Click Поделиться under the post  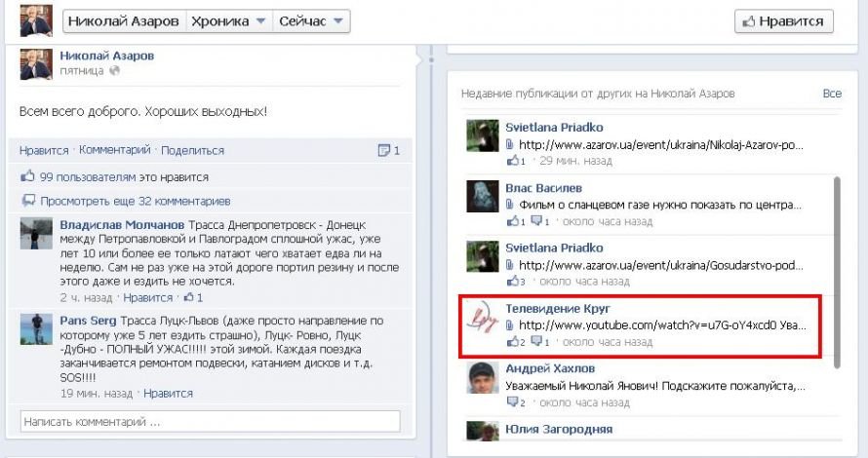tap(192, 151)
